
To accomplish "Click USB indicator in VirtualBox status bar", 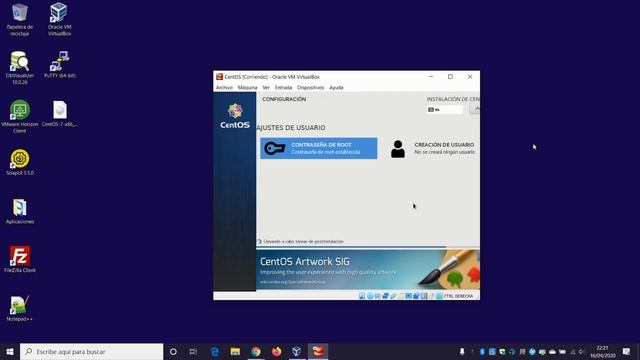I will pyautogui.click(x=393, y=296).
